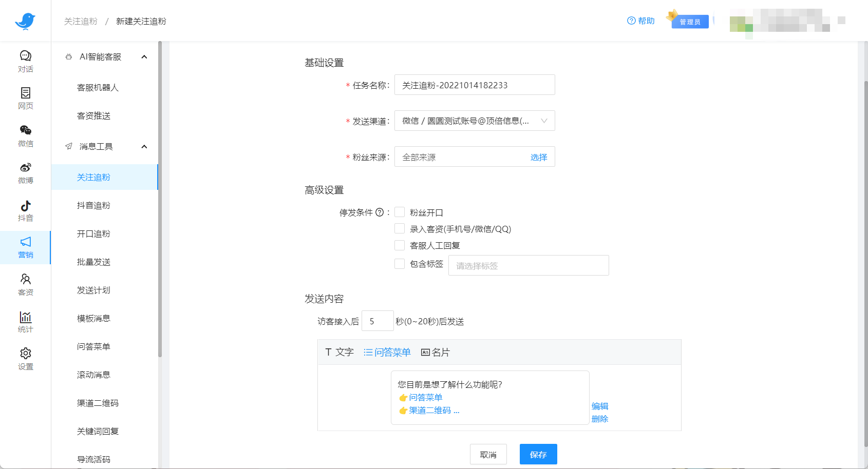Select 抖音追粉 from the menu
The width and height of the screenshot is (868, 469).
click(x=92, y=205)
